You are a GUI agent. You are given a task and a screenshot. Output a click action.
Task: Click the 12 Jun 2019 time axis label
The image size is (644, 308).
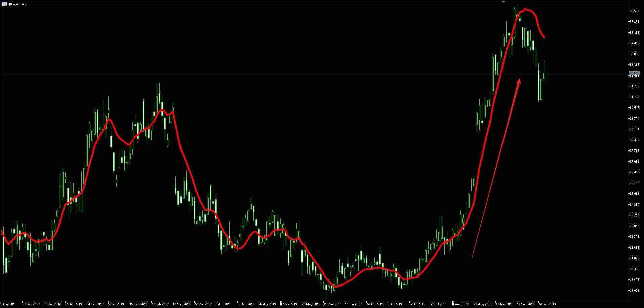pos(353,304)
